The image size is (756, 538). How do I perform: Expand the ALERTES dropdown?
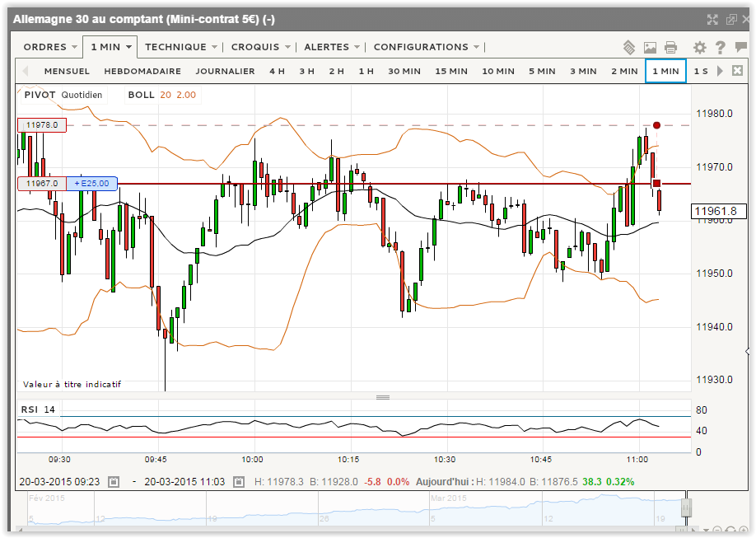(x=332, y=47)
